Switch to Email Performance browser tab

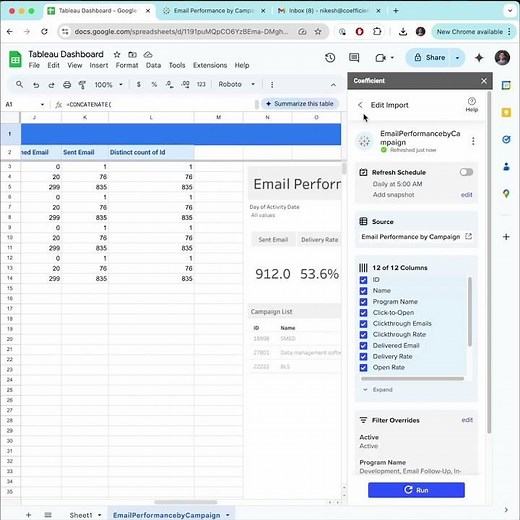coord(213,11)
